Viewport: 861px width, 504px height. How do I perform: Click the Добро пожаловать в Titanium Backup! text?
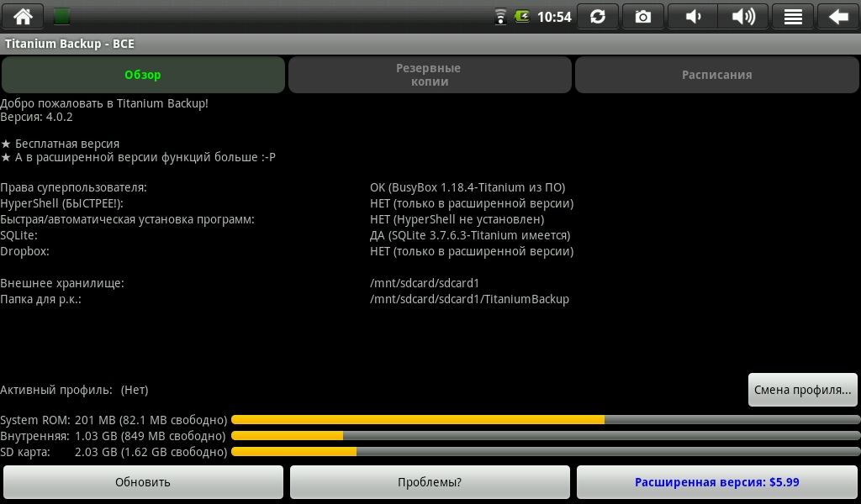pos(104,103)
